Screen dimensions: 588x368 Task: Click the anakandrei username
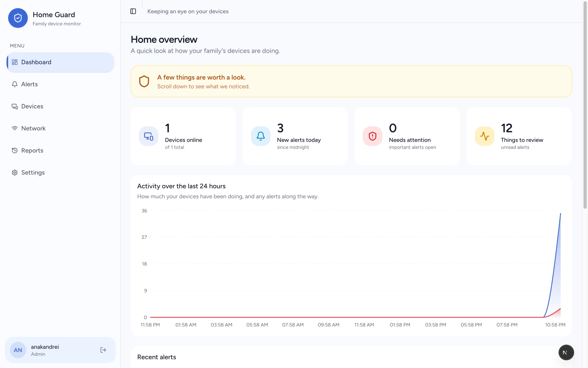(x=45, y=347)
